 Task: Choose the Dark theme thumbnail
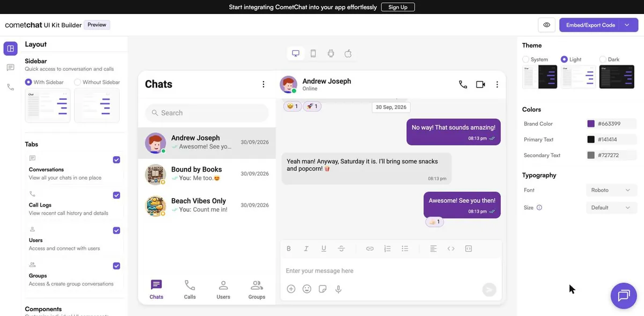point(617,76)
